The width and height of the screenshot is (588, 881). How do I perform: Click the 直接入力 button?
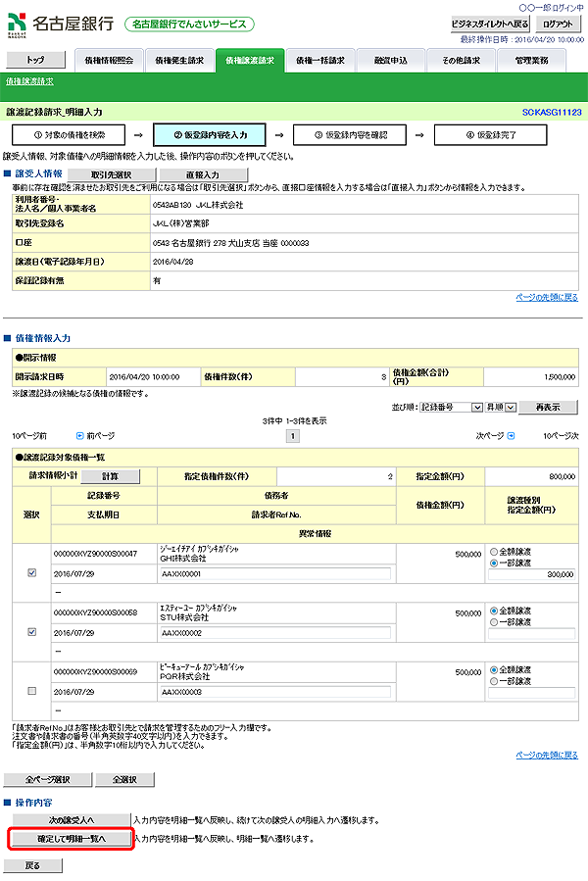pos(203,174)
